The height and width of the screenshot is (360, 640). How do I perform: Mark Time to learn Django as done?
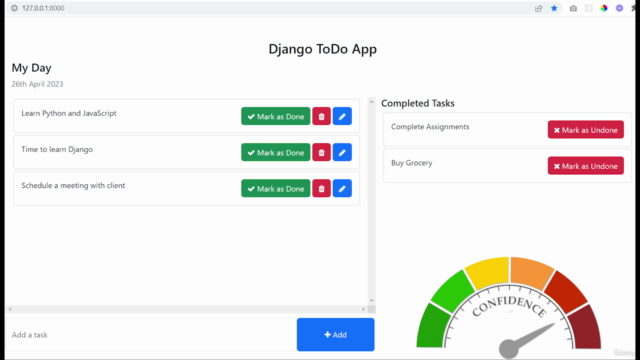276,152
